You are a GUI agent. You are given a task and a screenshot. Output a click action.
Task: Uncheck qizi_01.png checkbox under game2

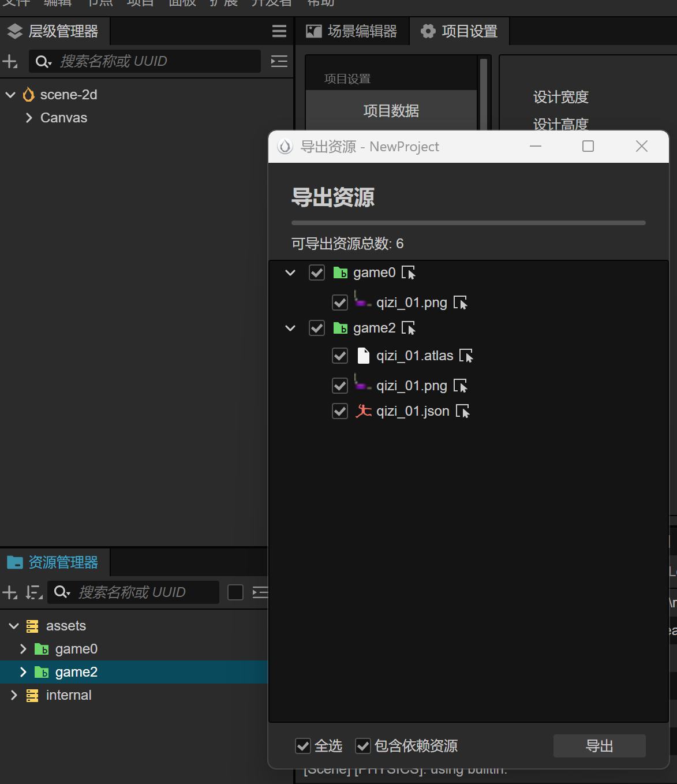point(340,386)
